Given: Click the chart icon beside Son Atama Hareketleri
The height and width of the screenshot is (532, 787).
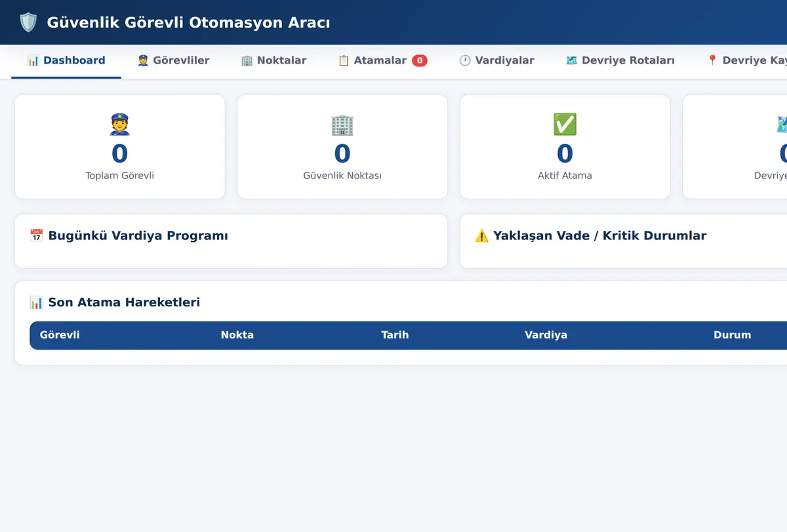Looking at the screenshot, I should point(37,302).
